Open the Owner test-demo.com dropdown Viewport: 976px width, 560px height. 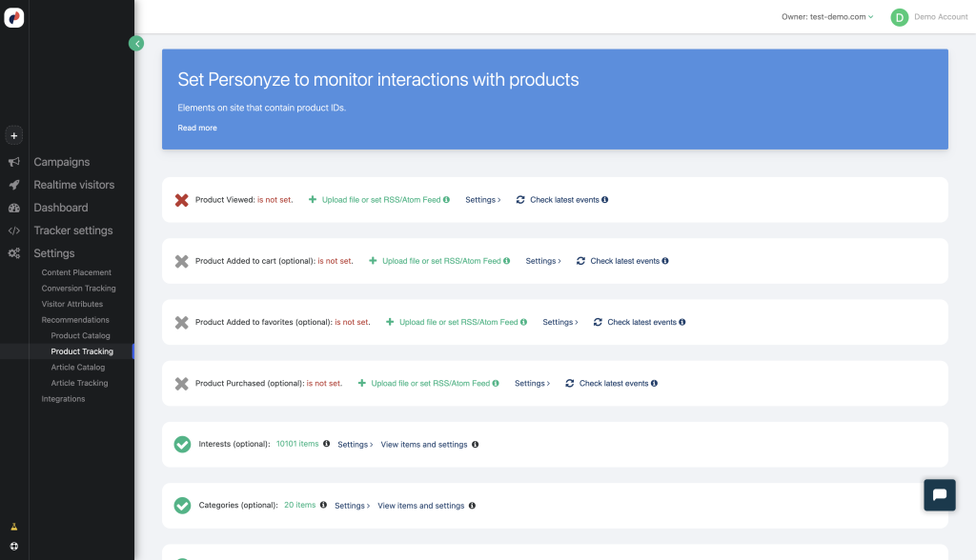coord(827,17)
